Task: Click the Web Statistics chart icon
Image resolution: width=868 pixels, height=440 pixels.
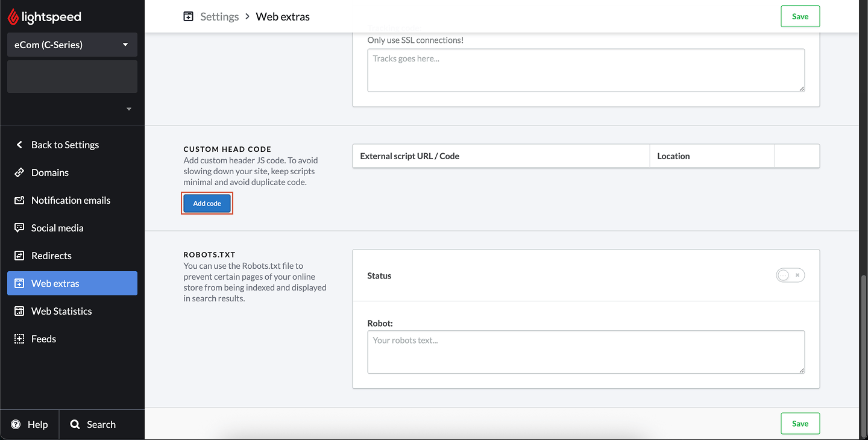Action: (x=19, y=311)
